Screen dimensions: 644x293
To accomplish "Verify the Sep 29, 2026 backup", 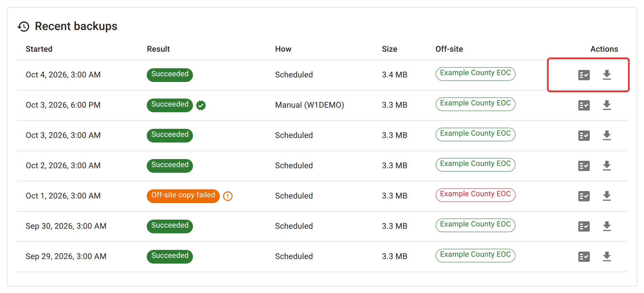I will click(x=584, y=257).
